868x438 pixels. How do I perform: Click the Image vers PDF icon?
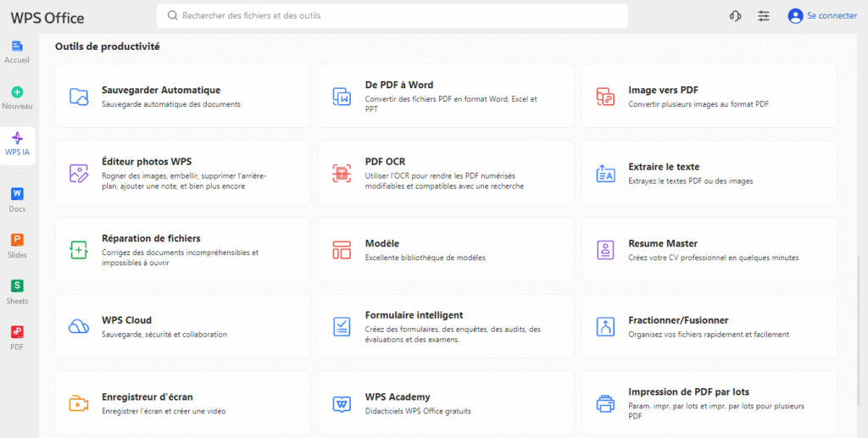[605, 97]
